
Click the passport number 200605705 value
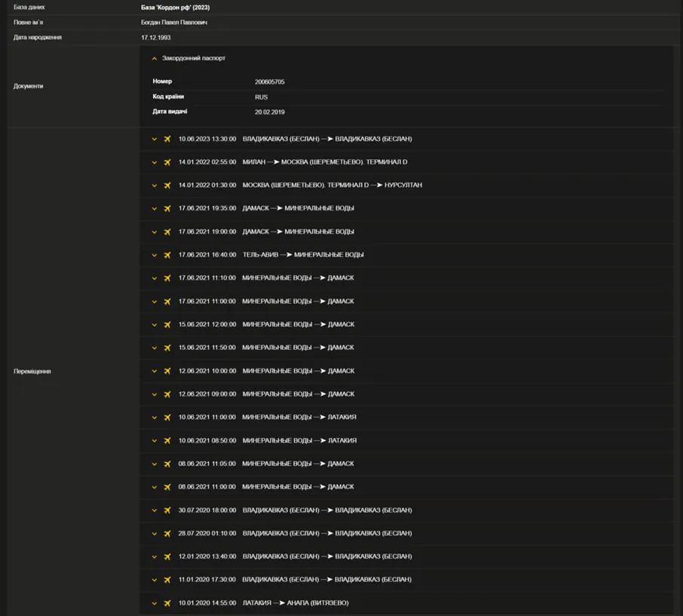tap(269, 82)
